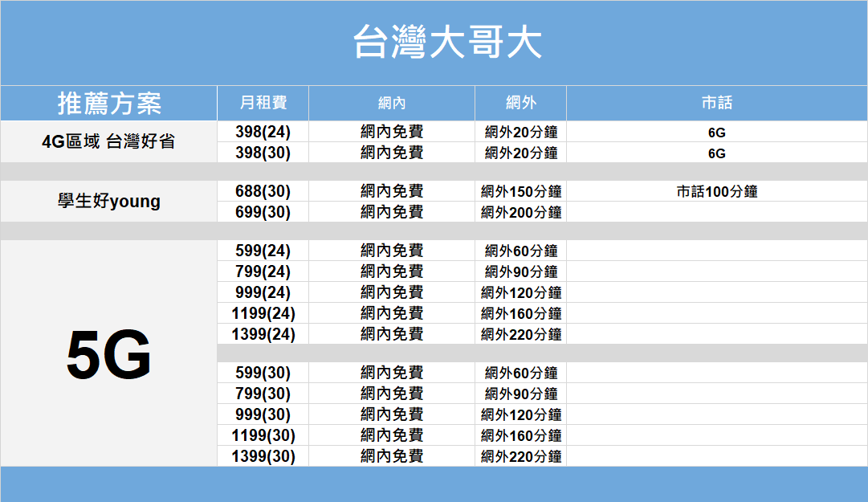Click 網外120分鐘 in the 999(30) row

point(520,414)
